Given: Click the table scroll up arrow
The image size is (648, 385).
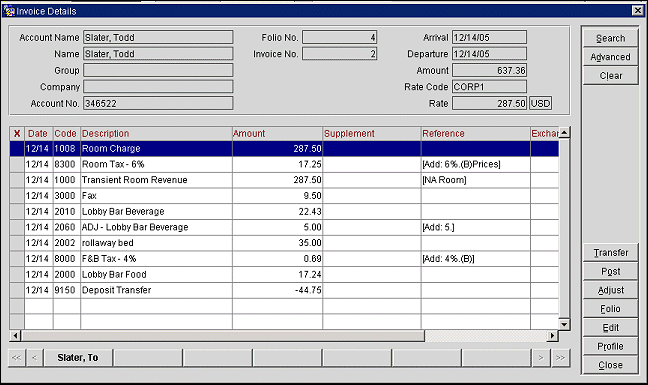Looking at the screenshot, I should 564,132.
